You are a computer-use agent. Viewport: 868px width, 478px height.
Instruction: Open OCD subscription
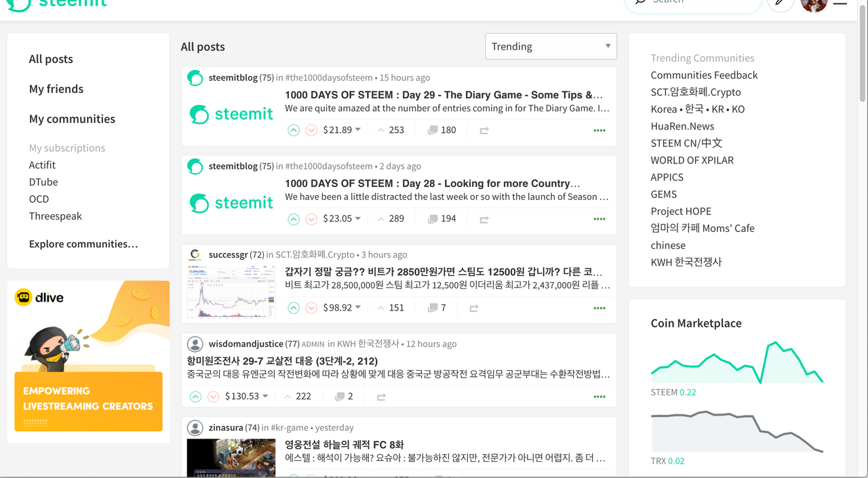tap(39, 199)
